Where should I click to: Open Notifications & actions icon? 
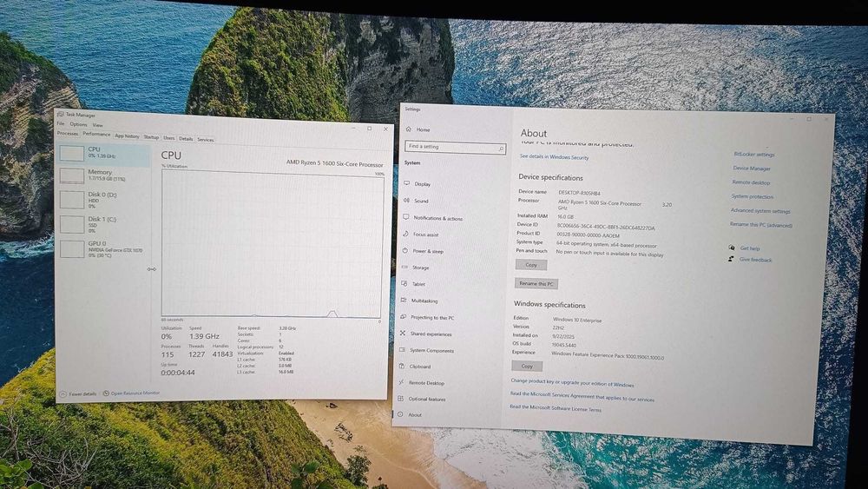coord(405,217)
